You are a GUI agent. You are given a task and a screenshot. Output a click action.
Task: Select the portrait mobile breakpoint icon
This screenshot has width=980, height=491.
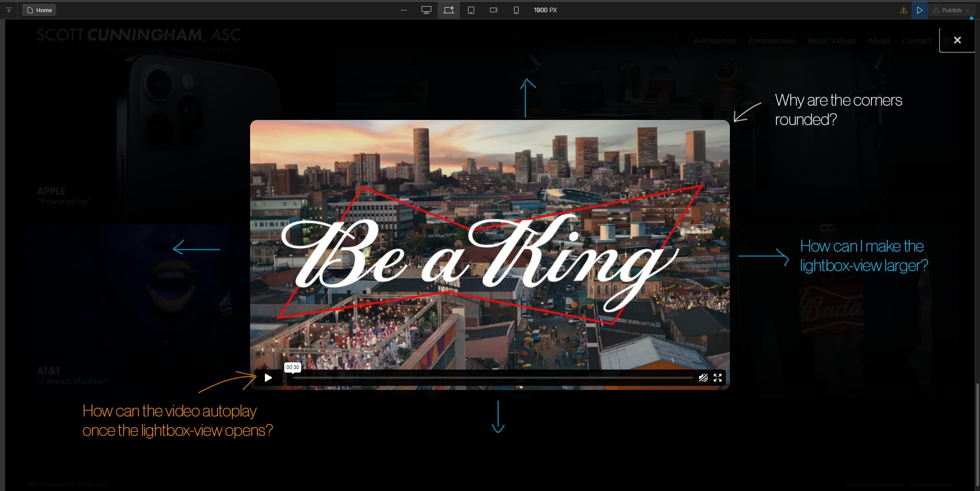516,10
